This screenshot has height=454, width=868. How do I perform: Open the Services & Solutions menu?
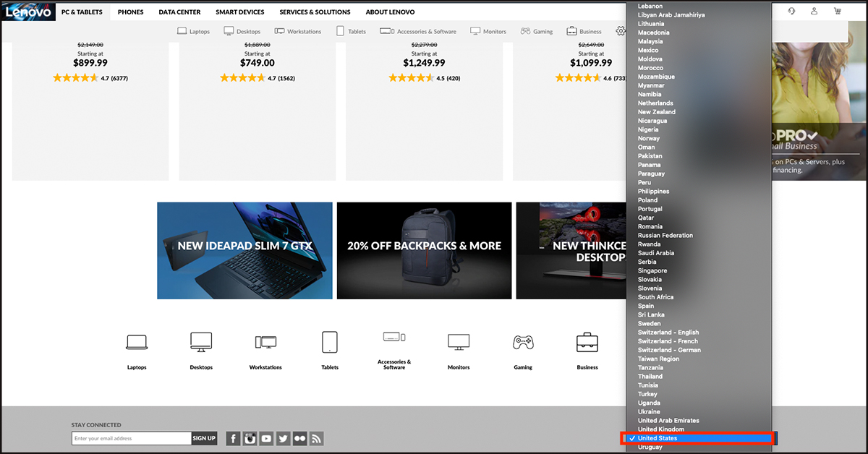(315, 12)
